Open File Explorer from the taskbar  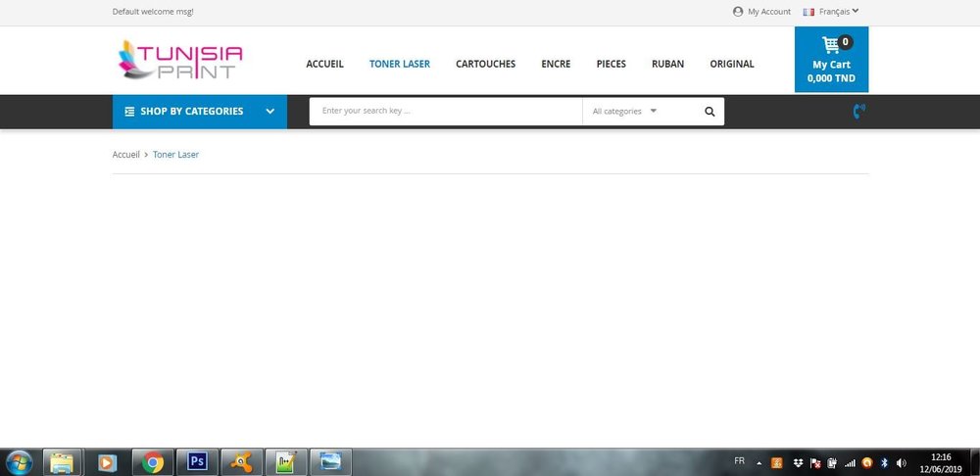(x=62, y=462)
